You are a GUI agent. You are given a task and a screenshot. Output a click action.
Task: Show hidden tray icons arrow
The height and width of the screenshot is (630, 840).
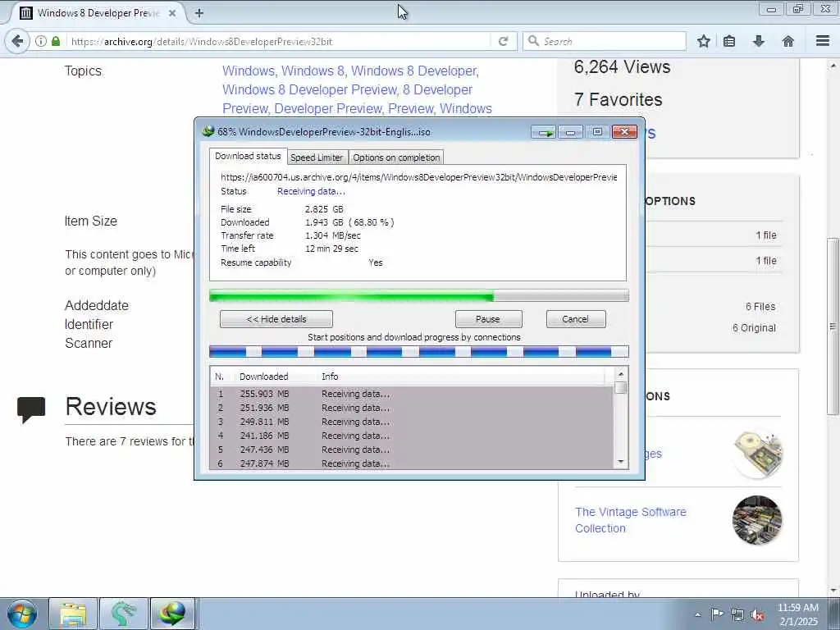[697, 614]
